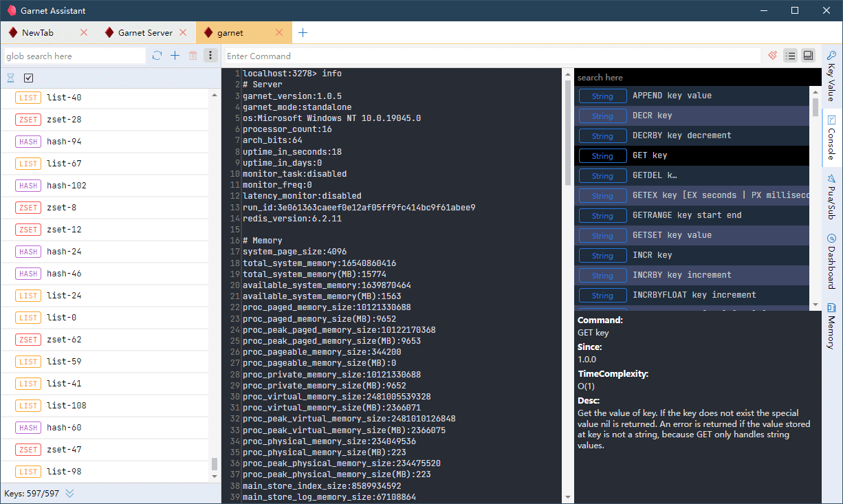Select the hash-102 key
The image size is (843, 504).
[x=66, y=186]
